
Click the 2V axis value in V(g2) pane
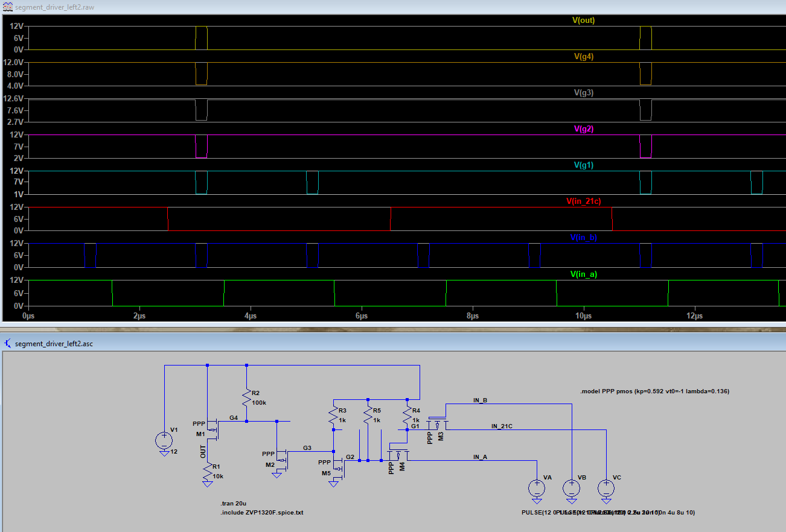[18, 159]
